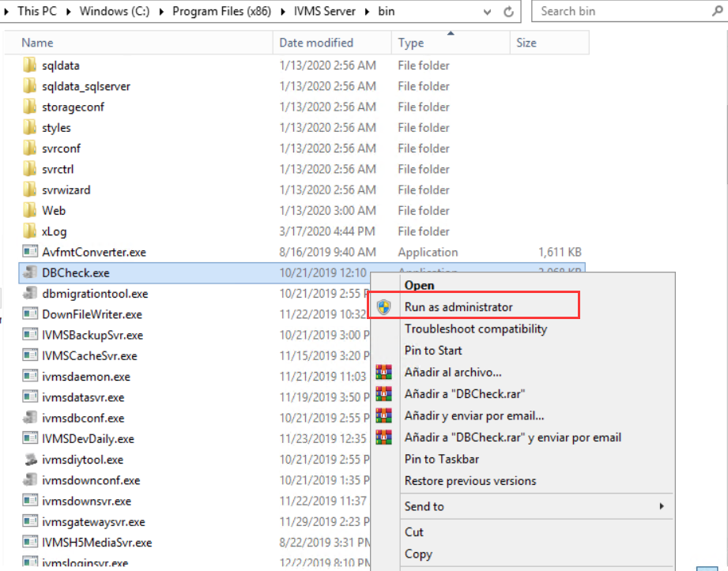This screenshot has width=728, height=571.
Task: Click the DownFileWriter.exe icon
Action: pos(30,314)
